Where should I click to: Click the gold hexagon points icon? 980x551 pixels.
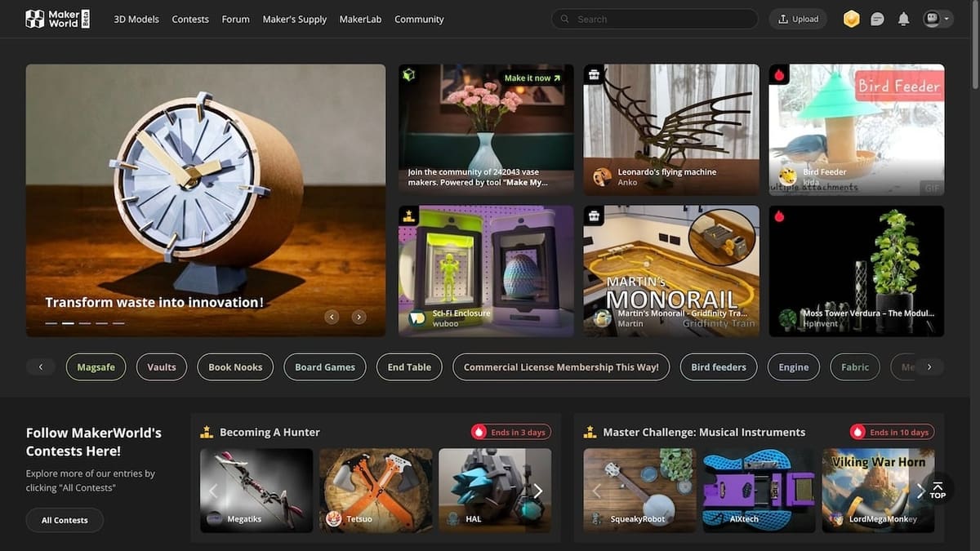[x=851, y=19]
